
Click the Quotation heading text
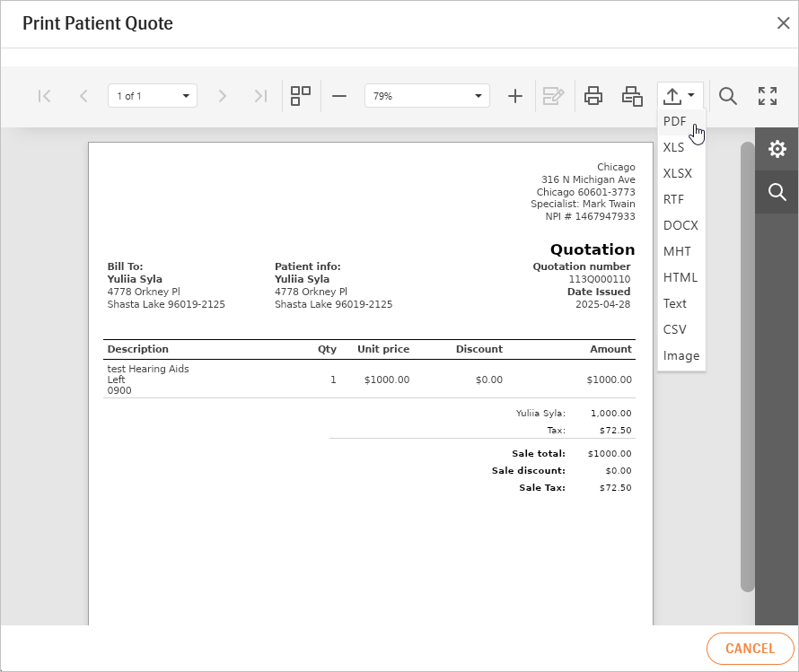point(593,249)
